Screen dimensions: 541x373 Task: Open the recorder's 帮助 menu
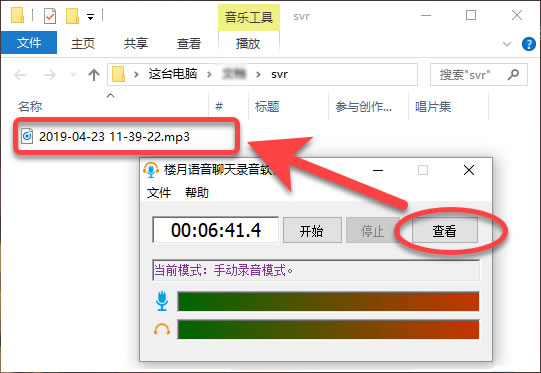click(197, 192)
